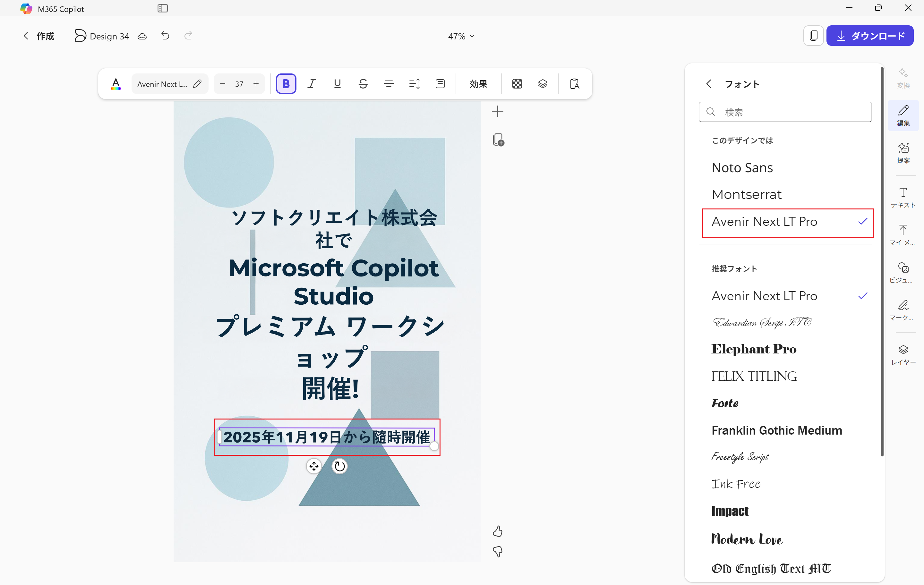Toggle bold formatting off
The width and height of the screenshot is (924, 585).
[x=286, y=84]
